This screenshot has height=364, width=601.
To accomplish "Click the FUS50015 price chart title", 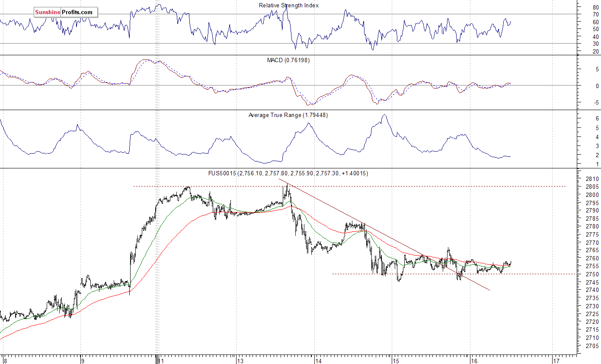I will click(x=288, y=173).
